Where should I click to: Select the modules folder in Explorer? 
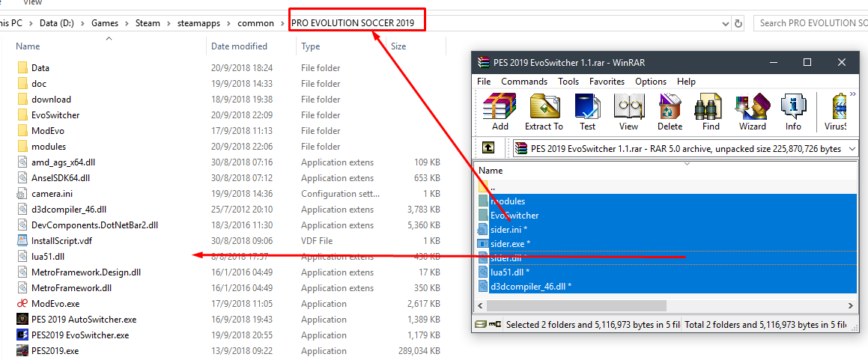(49, 147)
